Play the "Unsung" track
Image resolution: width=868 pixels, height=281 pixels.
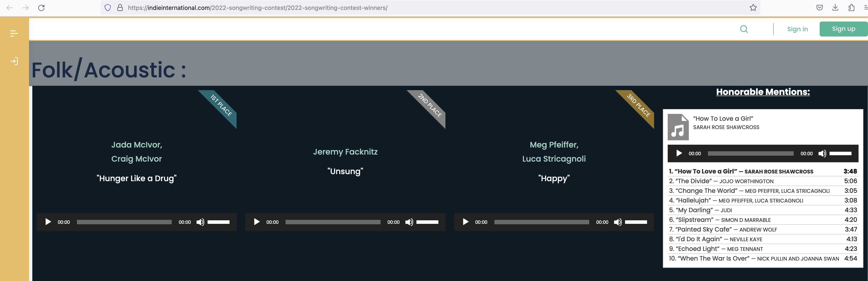tap(257, 222)
